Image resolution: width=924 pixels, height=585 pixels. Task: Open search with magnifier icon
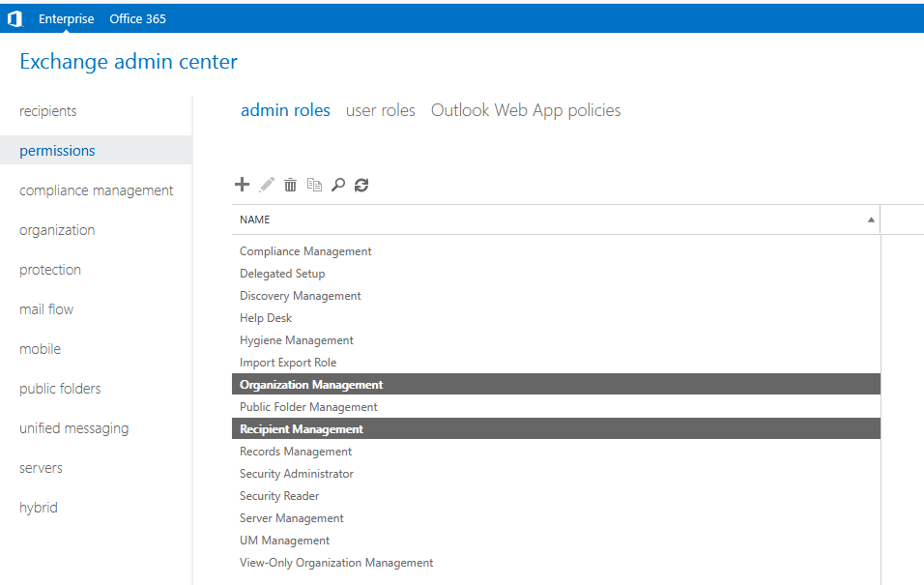tap(338, 185)
